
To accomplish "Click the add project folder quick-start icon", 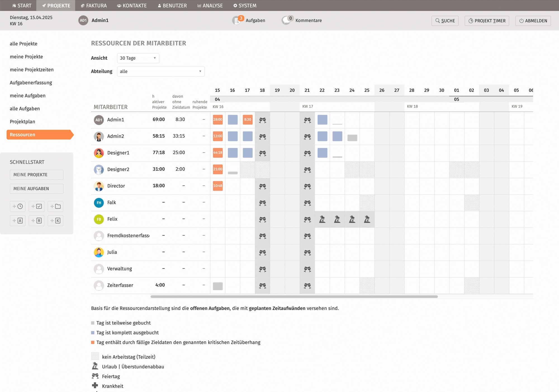I will pos(55,206).
